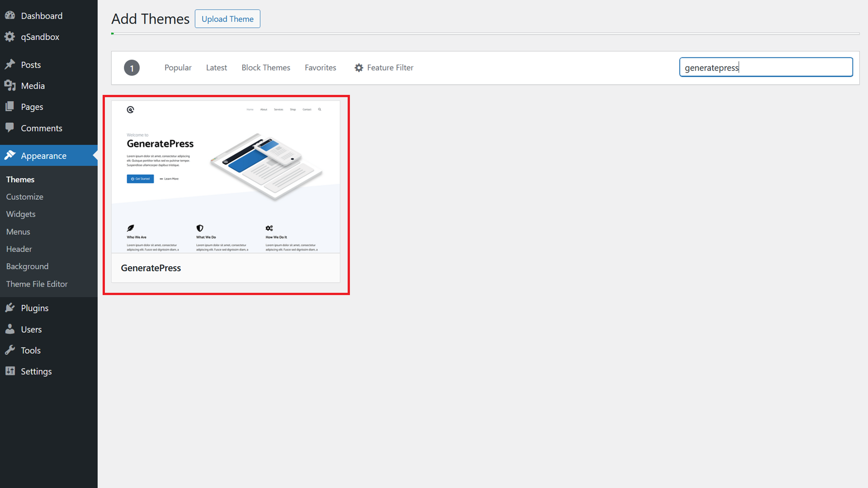Click the Dashboard gauge icon
The height and width of the screenshot is (488, 868).
10,16
